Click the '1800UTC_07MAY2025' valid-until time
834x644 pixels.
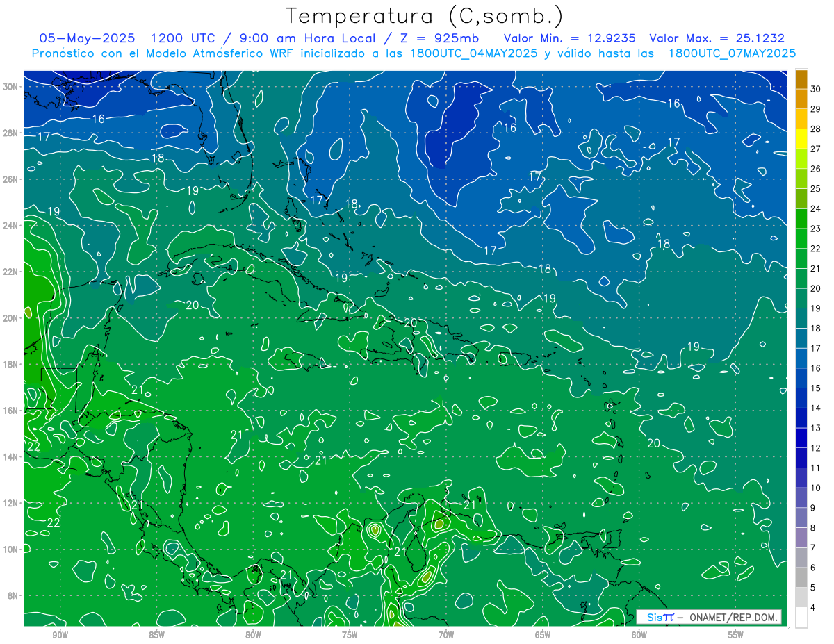coord(732,53)
